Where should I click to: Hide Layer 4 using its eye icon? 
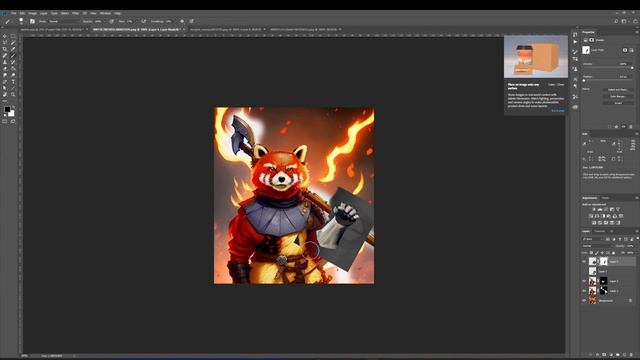coord(584,261)
